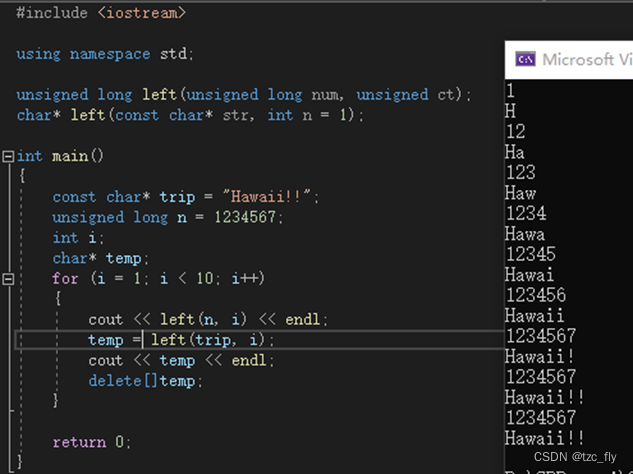The image size is (633, 474).
Task: Click the "delete[]temp;" statement
Action: tap(145, 381)
